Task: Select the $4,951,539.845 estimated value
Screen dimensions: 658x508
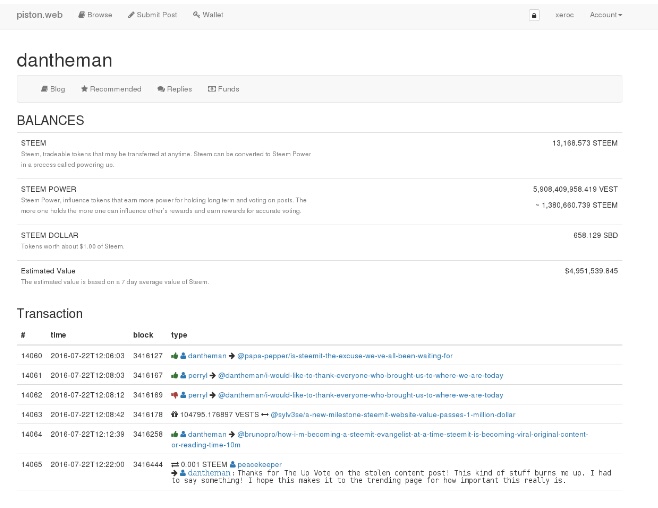Action: 591,271
